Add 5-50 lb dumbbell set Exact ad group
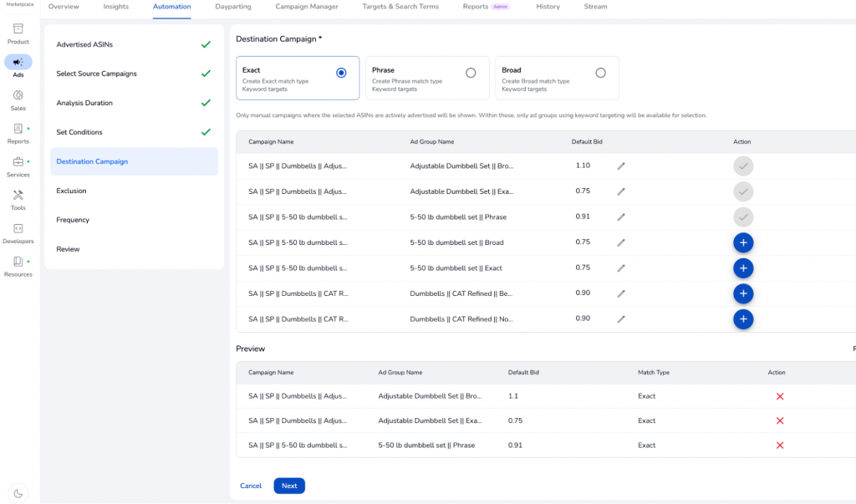 pos(743,268)
